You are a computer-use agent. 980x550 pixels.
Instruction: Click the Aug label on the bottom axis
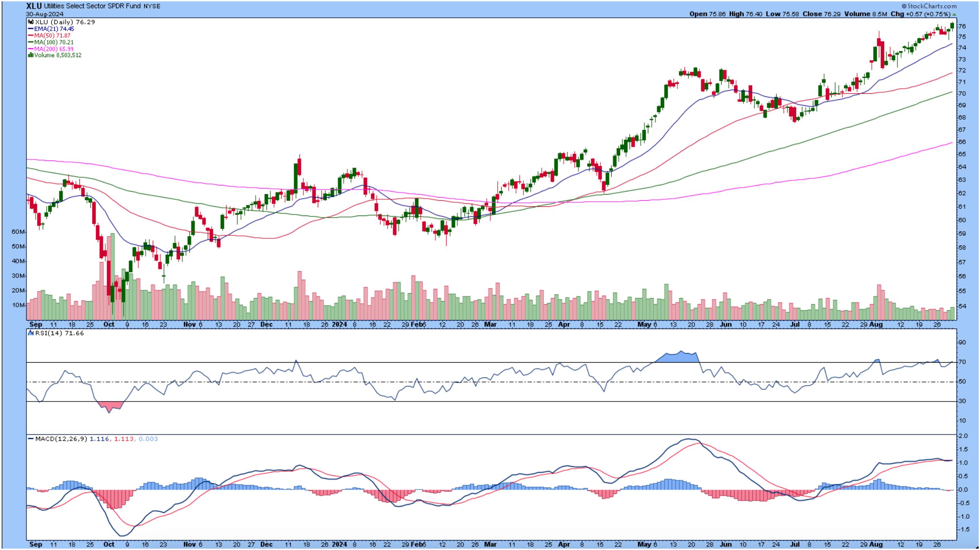click(876, 544)
